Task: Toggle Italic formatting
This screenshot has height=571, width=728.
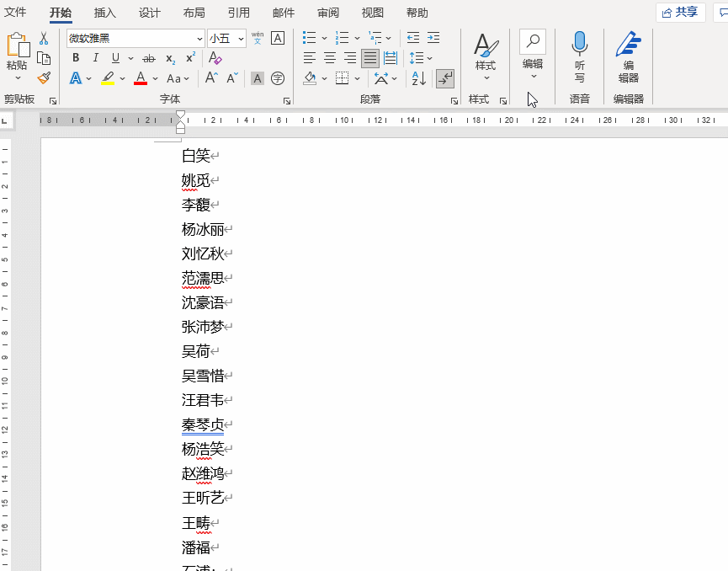Action: point(95,58)
